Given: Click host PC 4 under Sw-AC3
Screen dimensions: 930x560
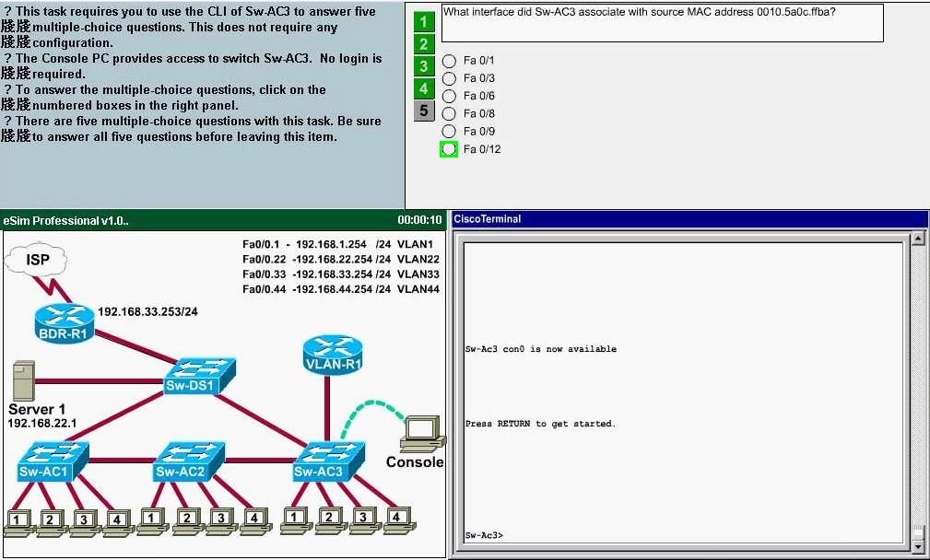Looking at the screenshot, I should [x=398, y=519].
